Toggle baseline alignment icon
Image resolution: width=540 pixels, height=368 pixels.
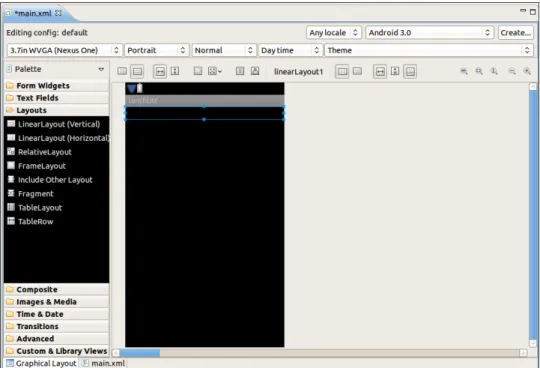pos(410,71)
